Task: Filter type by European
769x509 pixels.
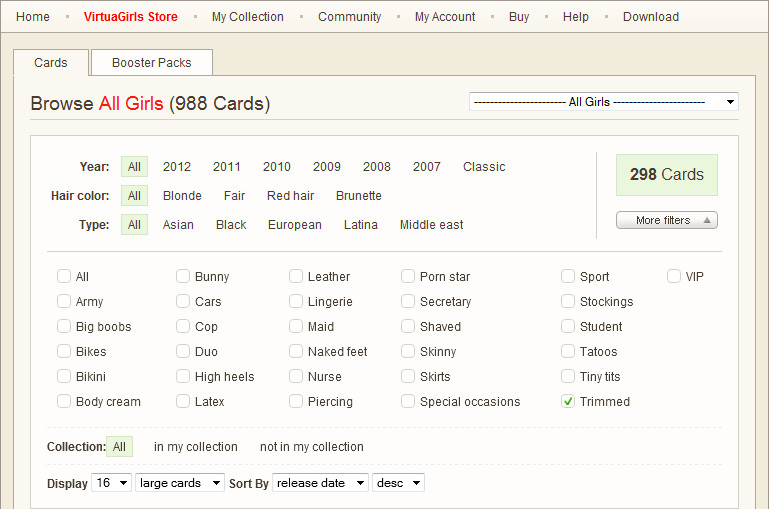Action: point(295,225)
